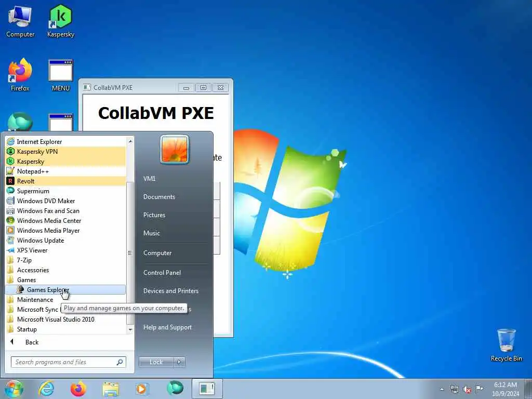
Task: Launch Notepad++ from the programs list
Action: pyautogui.click(x=65, y=171)
